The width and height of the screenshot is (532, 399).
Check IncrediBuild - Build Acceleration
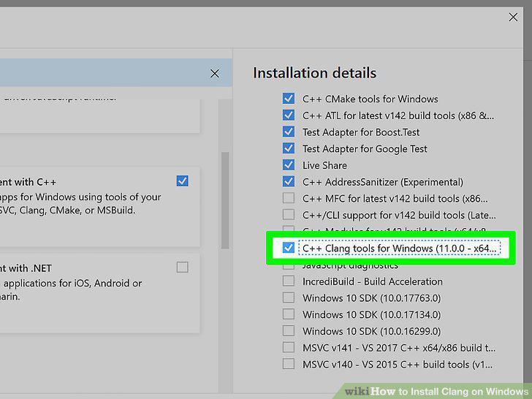pyautogui.click(x=289, y=281)
